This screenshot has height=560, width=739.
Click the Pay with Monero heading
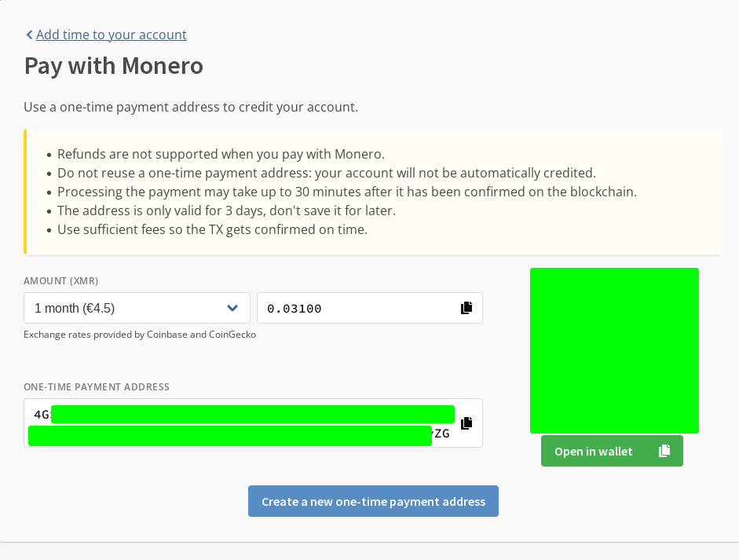[114, 65]
